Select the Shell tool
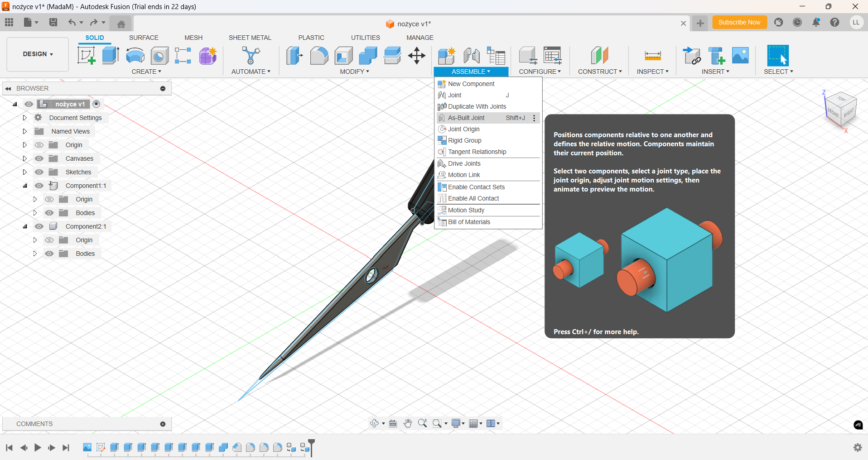 pyautogui.click(x=344, y=56)
